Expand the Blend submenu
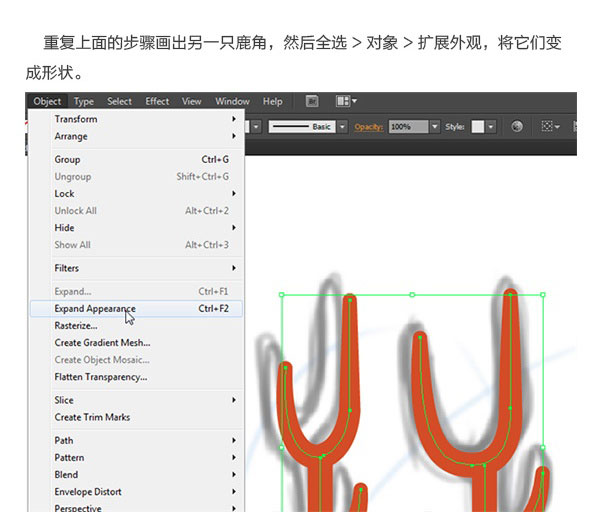Screen dimensions: 600x512 click(136, 475)
